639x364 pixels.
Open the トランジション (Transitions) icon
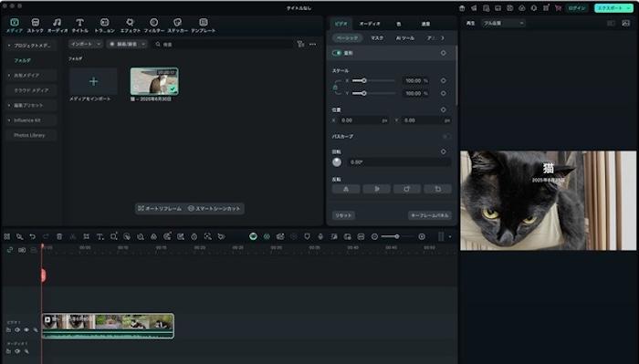click(x=105, y=22)
